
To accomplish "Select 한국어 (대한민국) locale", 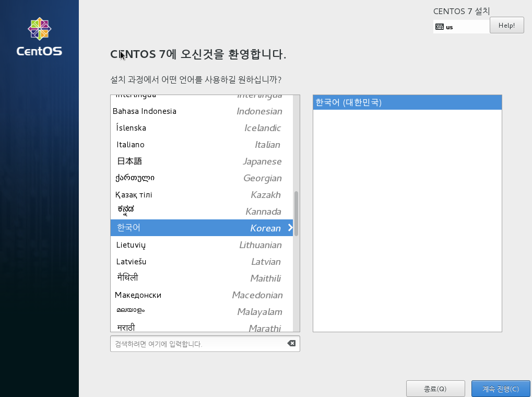I will click(407, 102).
